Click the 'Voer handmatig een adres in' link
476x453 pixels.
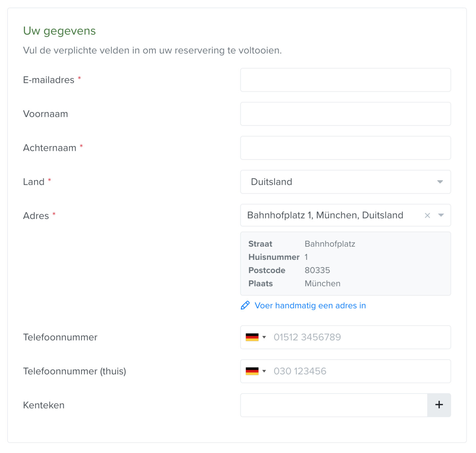[310, 306]
